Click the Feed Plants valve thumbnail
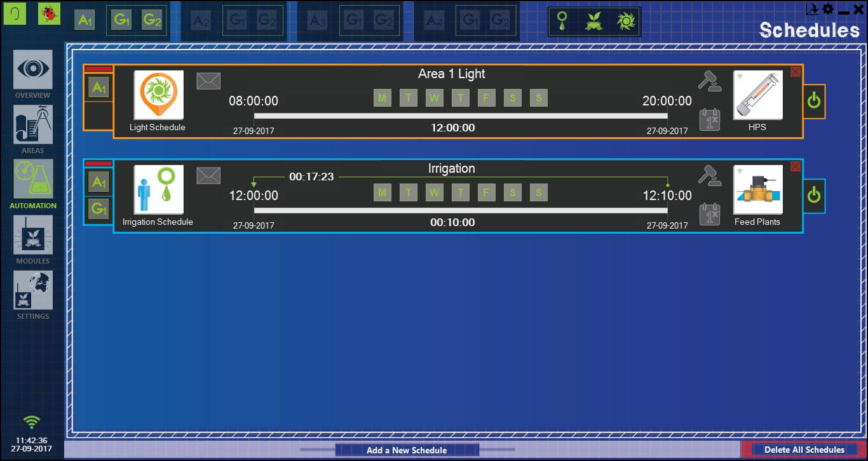The image size is (868, 461). (757, 189)
